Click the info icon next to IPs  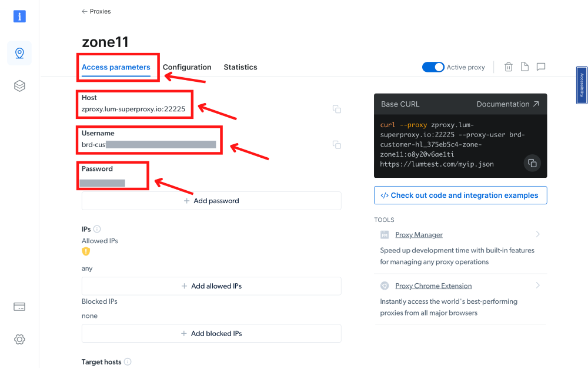tap(98, 228)
